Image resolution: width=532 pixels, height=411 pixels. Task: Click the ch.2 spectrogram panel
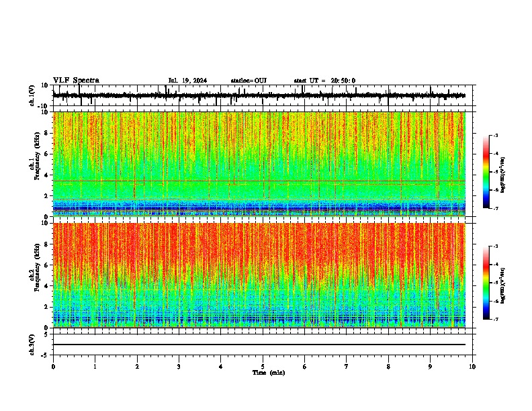[259, 275]
